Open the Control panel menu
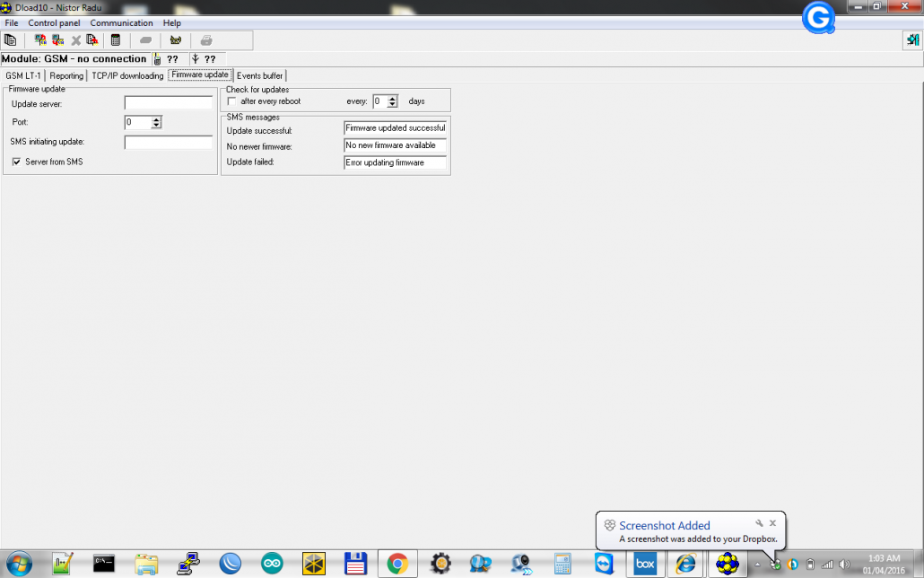The image size is (924, 578). (54, 23)
